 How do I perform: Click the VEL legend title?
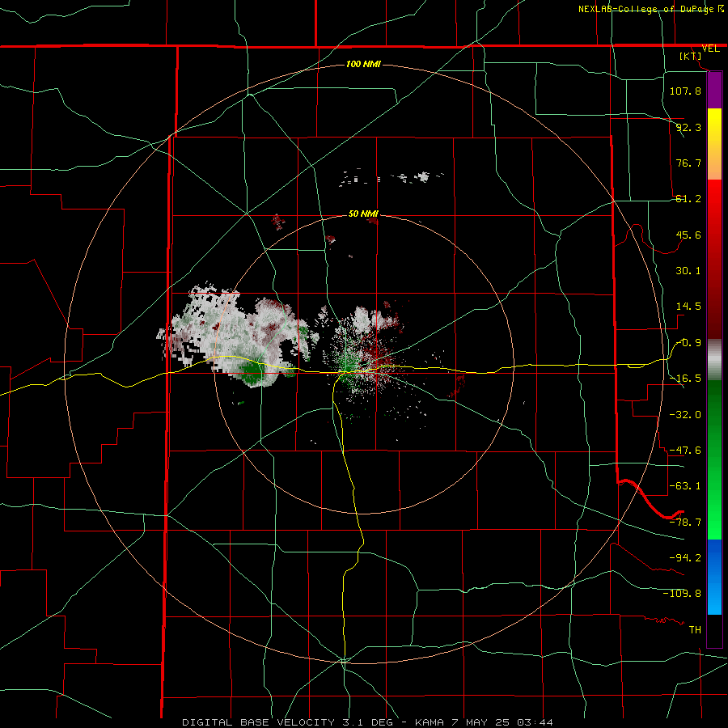[x=711, y=49]
